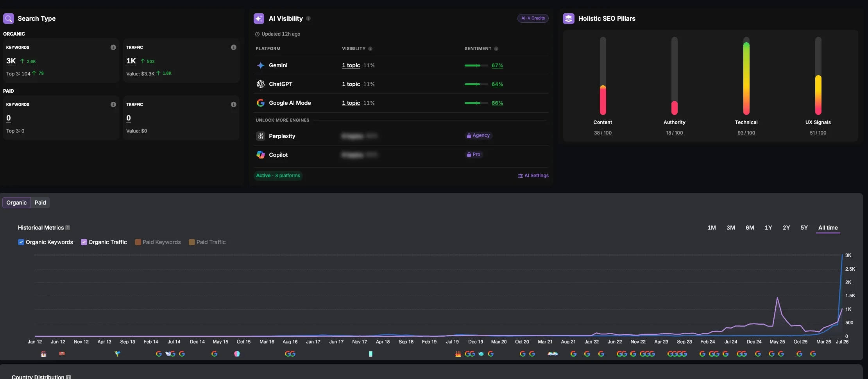868x379 pixels.
Task: Click the rainbow marker on timeline
Action: [553, 354]
